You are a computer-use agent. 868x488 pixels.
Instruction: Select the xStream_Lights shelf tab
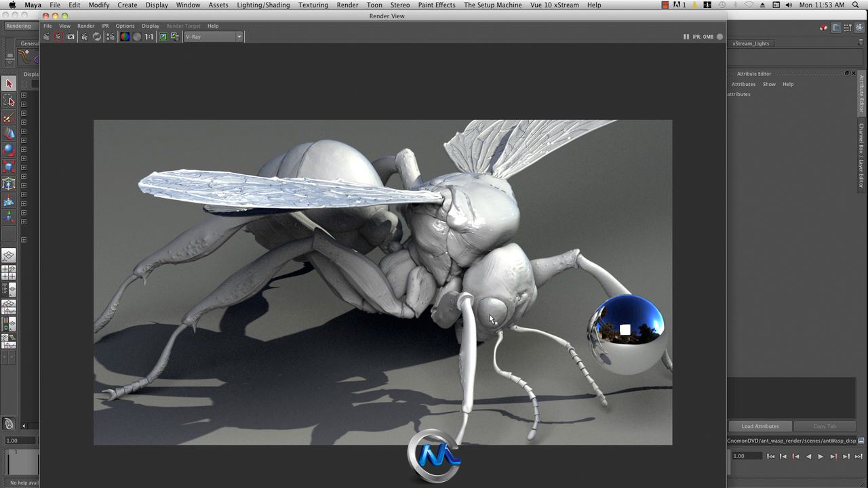coord(751,43)
